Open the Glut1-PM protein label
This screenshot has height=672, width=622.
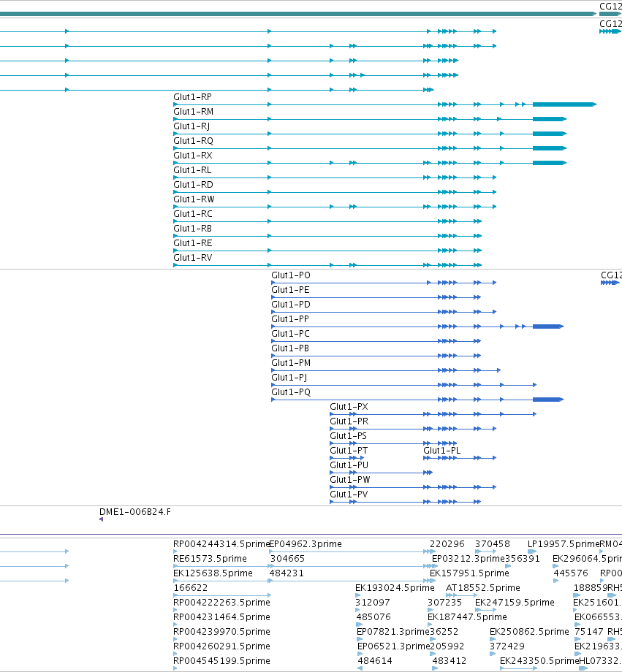291,362
